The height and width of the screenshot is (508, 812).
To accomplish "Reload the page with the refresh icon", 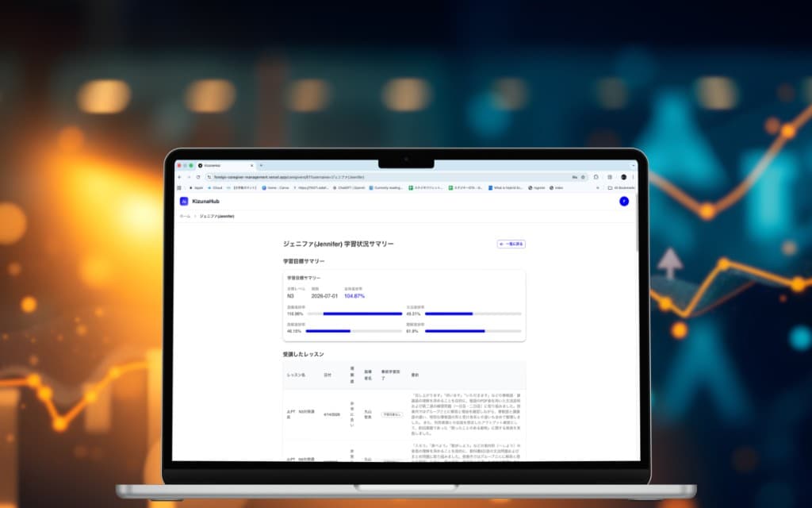I will tap(197, 177).
